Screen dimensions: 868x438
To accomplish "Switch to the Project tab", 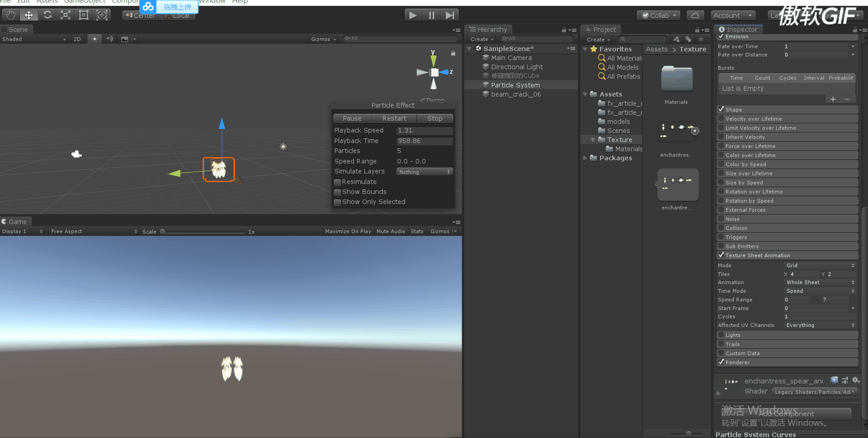I will pyautogui.click(x=601, y=30).
